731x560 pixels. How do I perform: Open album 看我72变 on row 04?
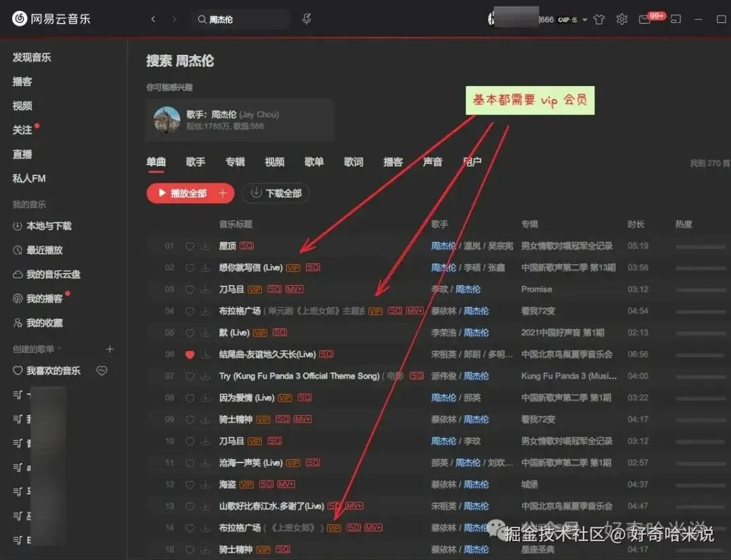pos(538,311)
